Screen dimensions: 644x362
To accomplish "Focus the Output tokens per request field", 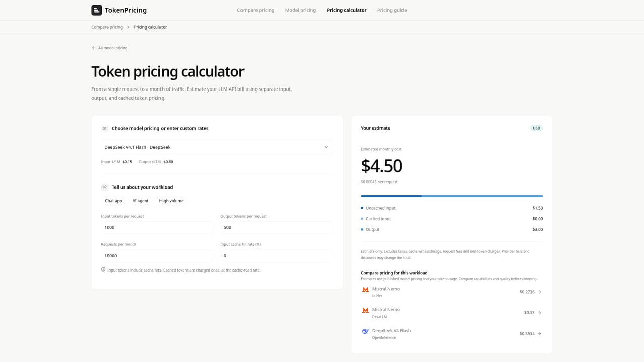I will (277, 227).
